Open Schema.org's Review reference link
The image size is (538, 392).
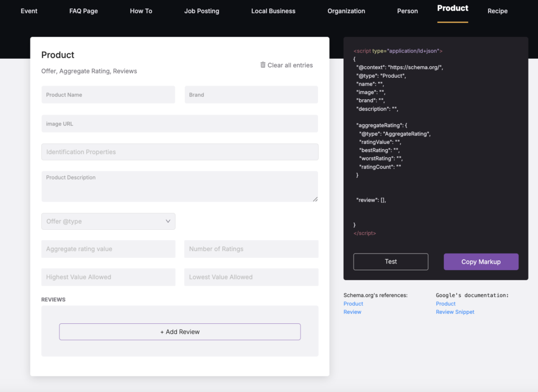point(353,312)
